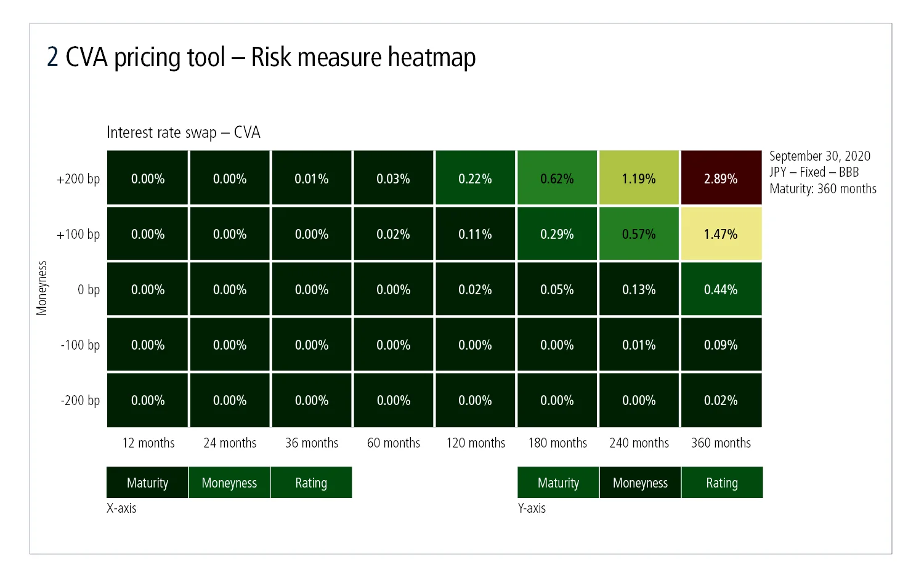This screenshot has height=578, width=924.
Task: Select the 0.57% heatmap cell
Action: [639, 234]
